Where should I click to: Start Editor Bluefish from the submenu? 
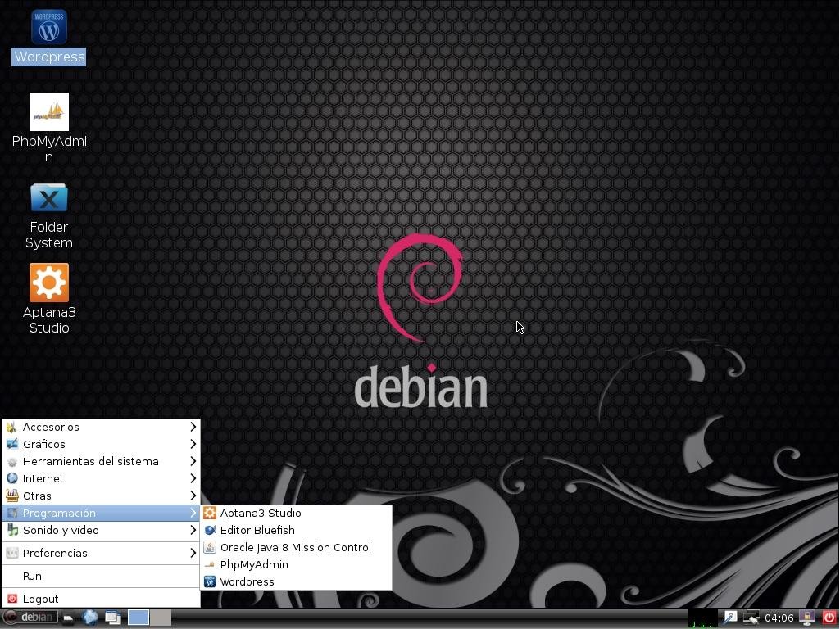coord(296,530)
